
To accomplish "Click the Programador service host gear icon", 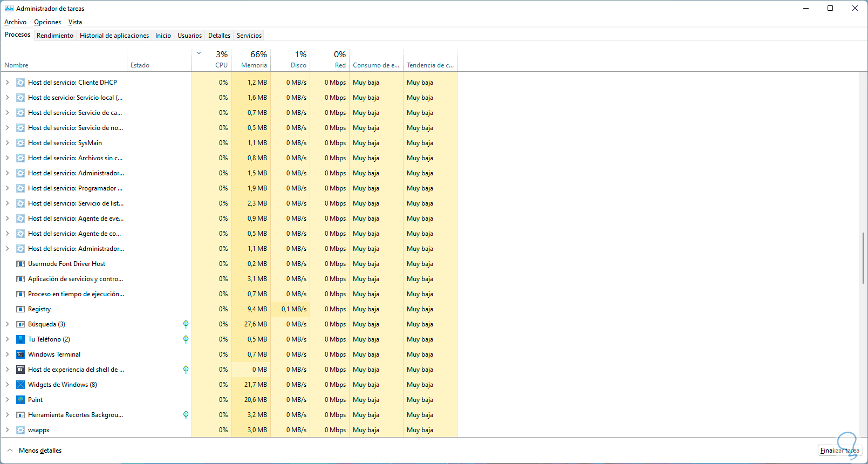I will (x=20, y=188).
